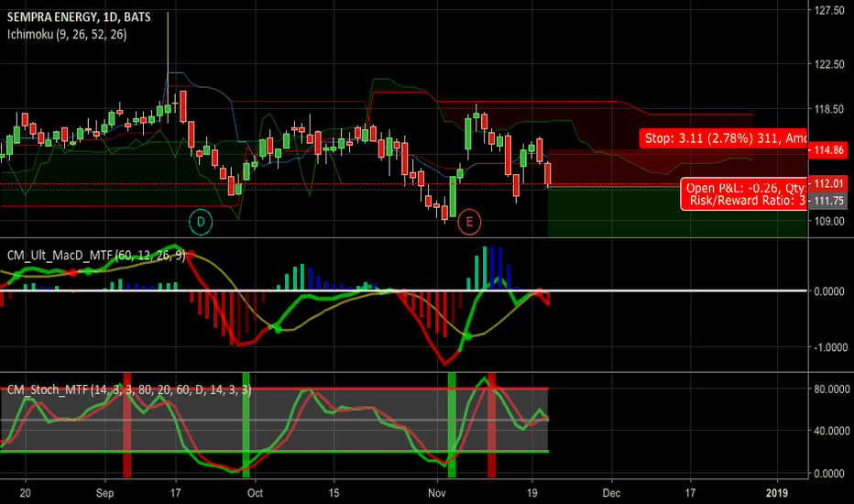Click the -1.0000 MACD axis label

point(830,347)
